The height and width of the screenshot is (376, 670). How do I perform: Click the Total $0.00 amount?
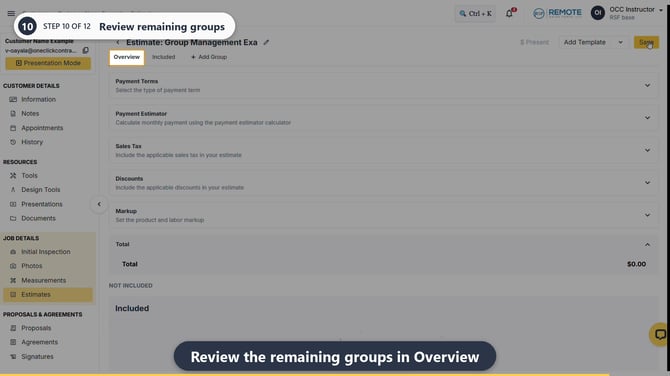pos(636,264)
